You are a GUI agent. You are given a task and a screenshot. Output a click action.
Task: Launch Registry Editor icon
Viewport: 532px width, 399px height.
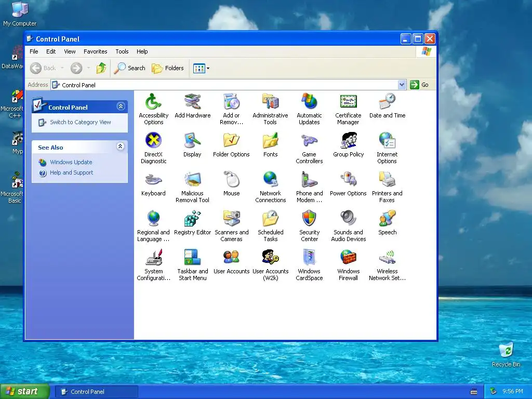(192, 219)
